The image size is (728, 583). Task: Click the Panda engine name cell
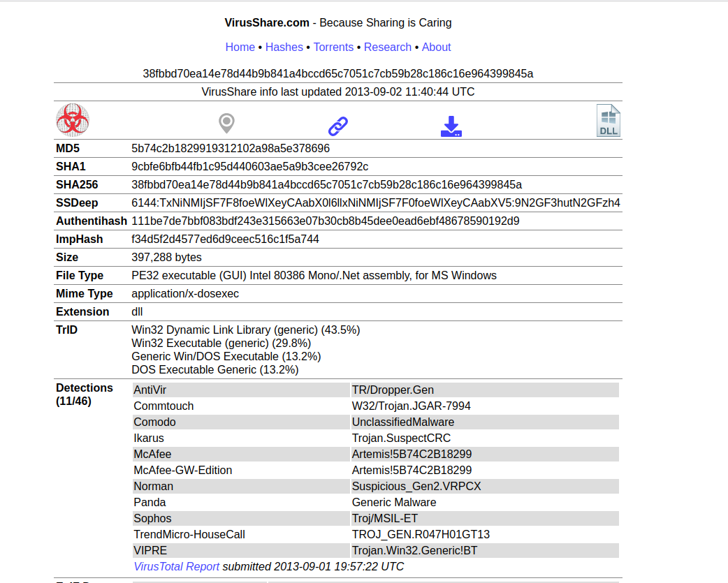241,502
